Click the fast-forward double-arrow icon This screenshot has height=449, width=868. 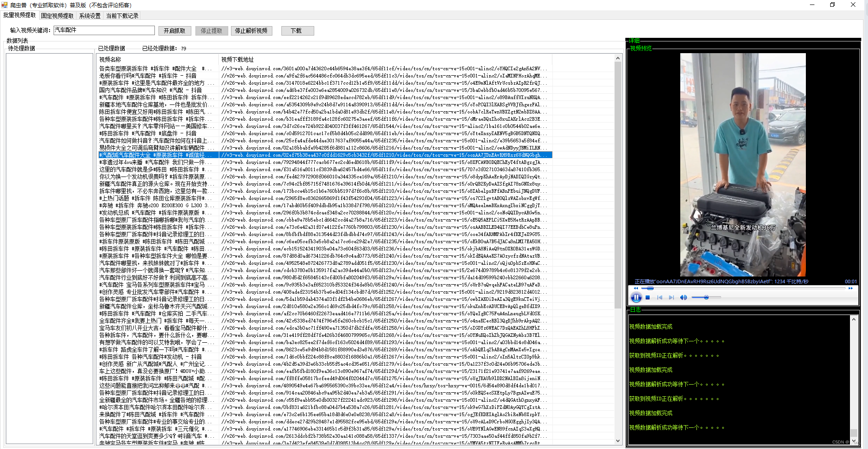(x=850, y=288)
